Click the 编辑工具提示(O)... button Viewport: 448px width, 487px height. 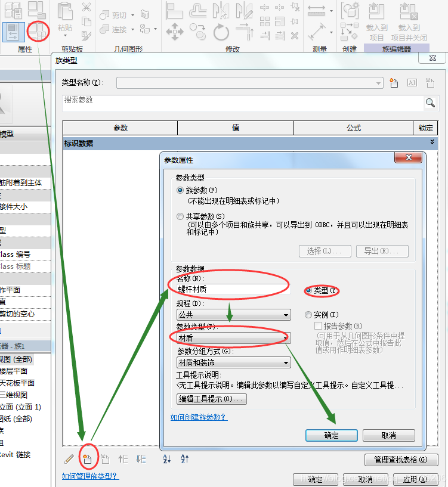tap(211, 399)
